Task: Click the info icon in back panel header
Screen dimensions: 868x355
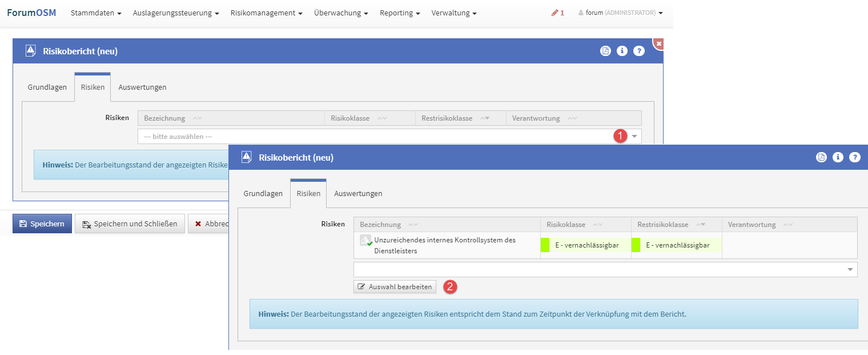Action: (x=622, y=51)
